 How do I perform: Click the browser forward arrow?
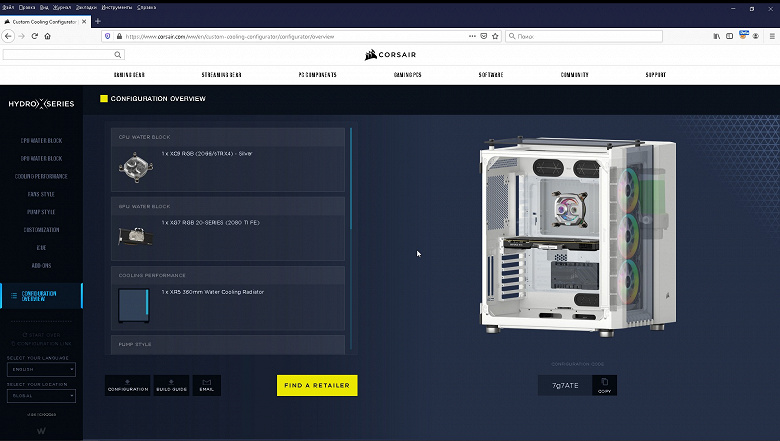coord(21,36)
